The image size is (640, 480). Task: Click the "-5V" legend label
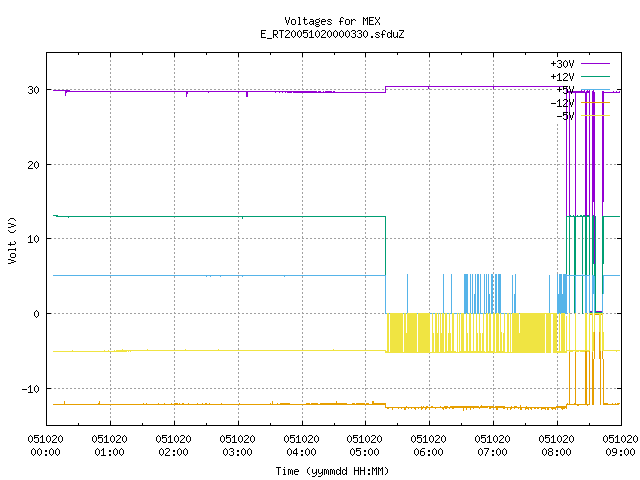[565, 116]
